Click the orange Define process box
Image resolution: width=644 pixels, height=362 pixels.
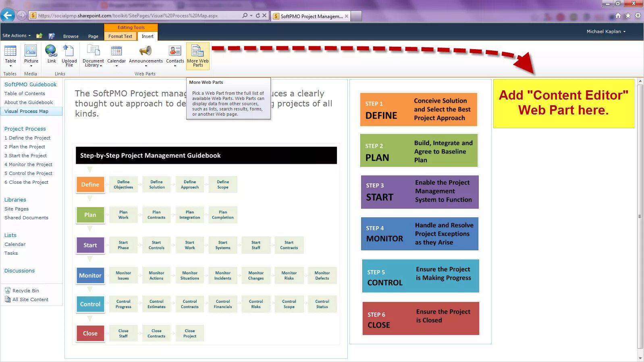[90, 185]
